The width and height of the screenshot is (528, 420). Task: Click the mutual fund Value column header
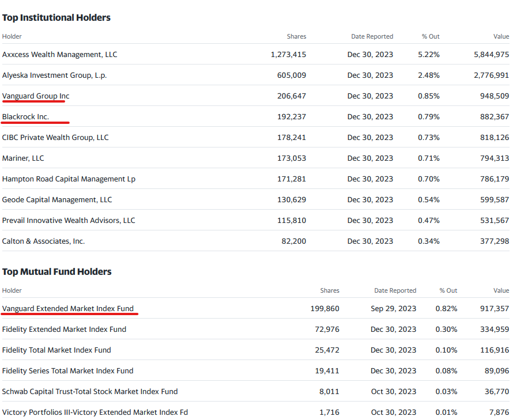(x=501, y=290)
